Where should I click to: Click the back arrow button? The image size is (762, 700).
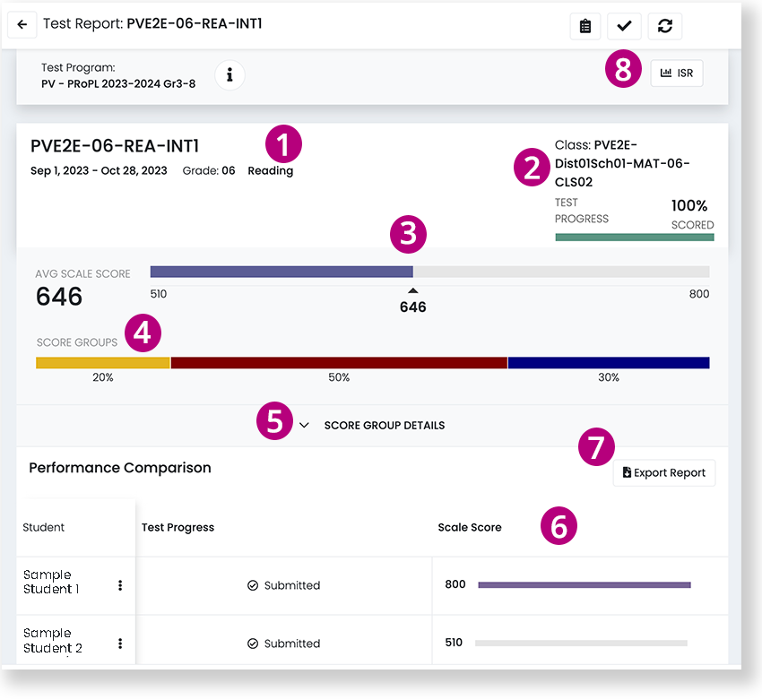point(22,25)
